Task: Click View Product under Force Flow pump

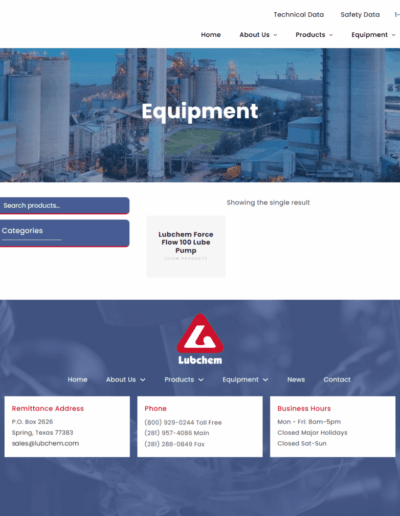Action: pyautogui.click(x=186, y=258)
